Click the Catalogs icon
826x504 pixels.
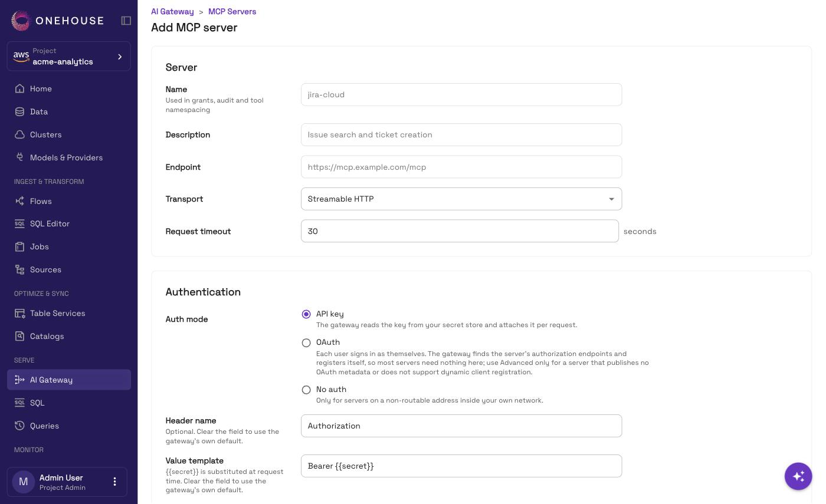(19, 336)
